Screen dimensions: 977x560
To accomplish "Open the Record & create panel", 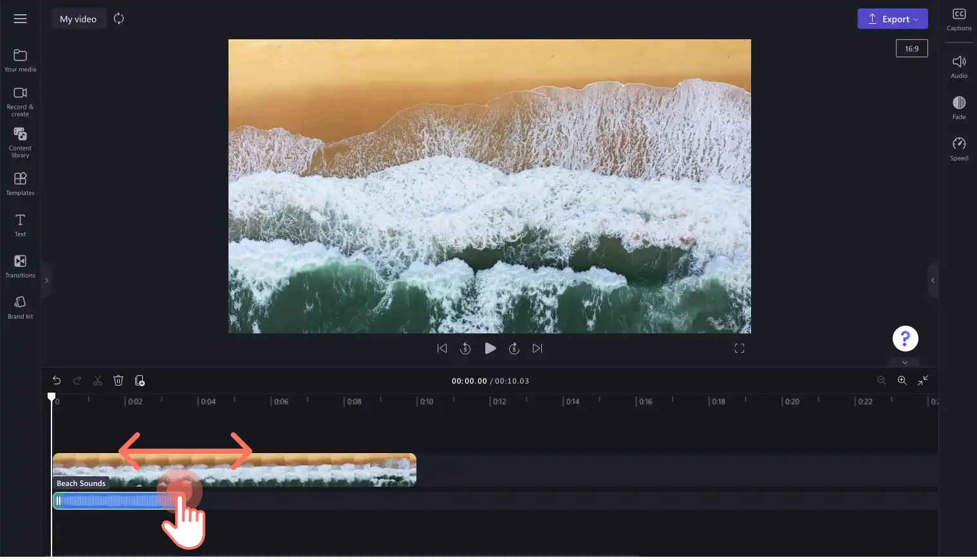I will pyautogui.click(x=20, y=102).
